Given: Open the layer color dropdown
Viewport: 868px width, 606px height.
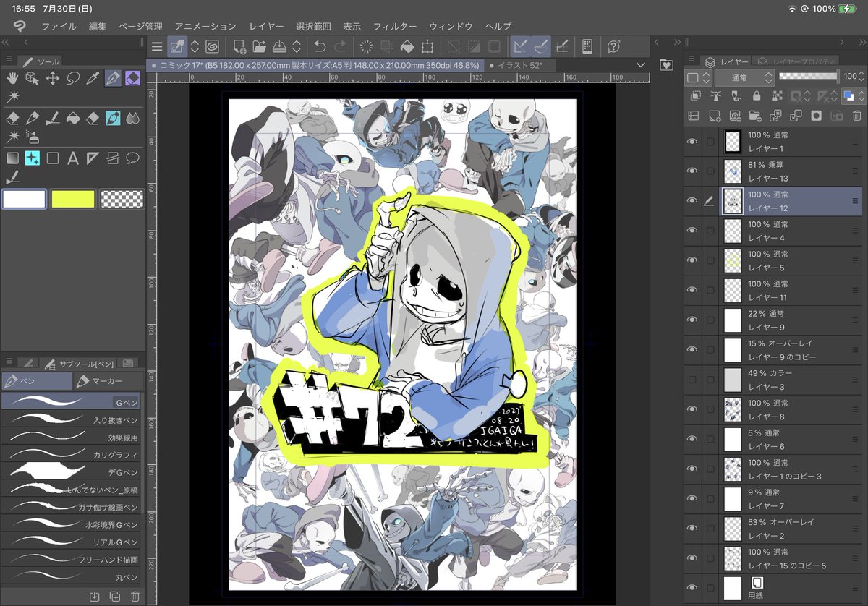Looking at the screenshot, I should 854,95.
